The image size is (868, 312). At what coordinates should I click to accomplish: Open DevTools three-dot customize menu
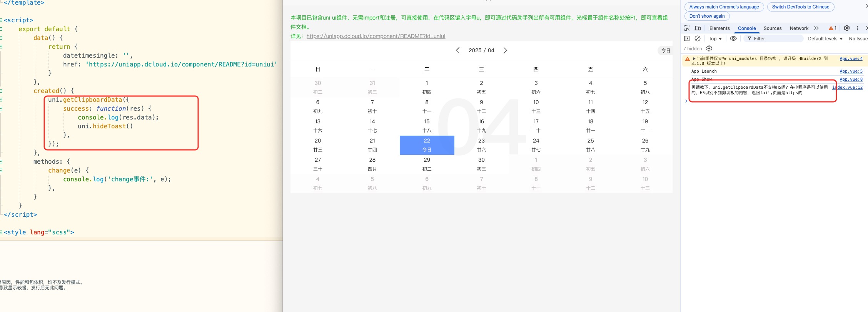coord(857,28)
